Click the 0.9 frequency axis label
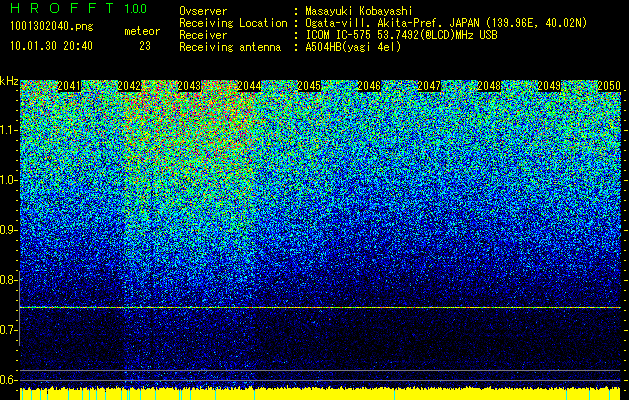This screenshot has height=400, width=629. click(x=8, y=230)
